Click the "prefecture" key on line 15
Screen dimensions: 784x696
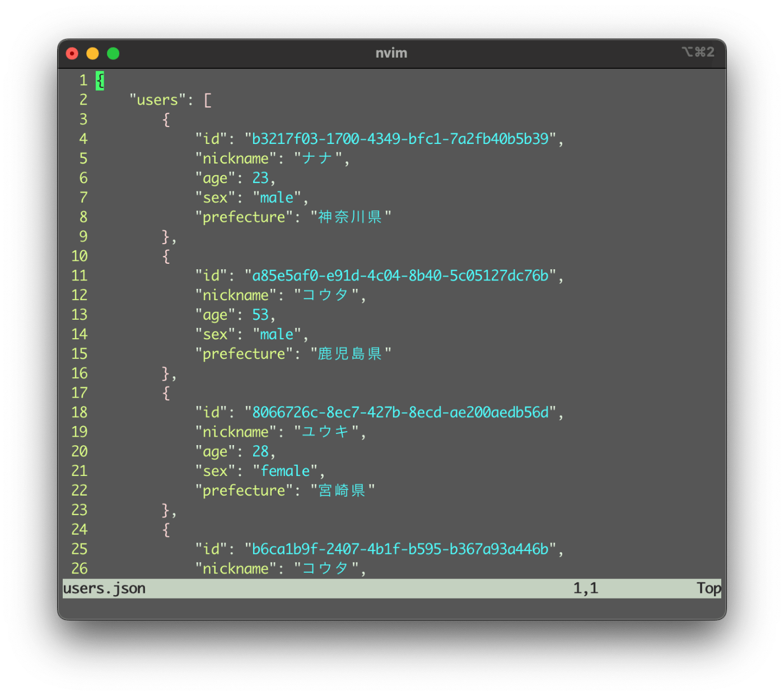244,354
